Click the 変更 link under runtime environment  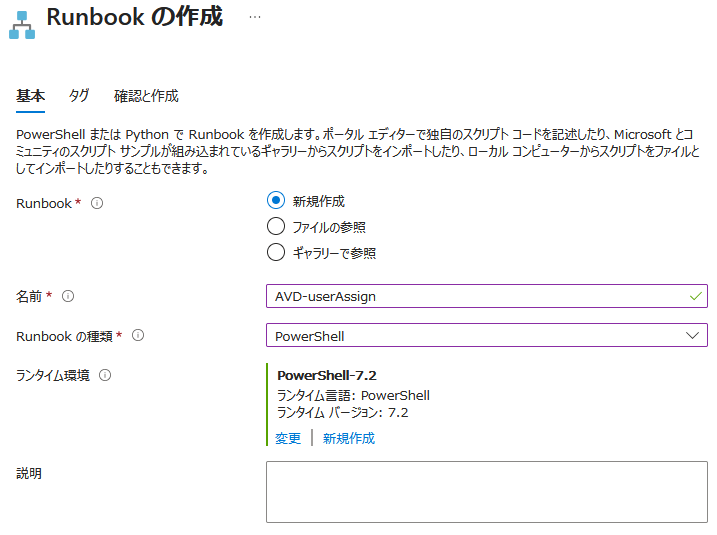[288, 438]
